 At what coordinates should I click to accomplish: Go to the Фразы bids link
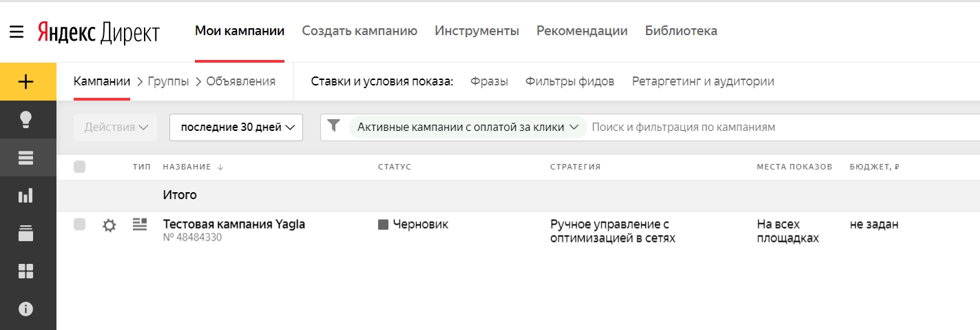click(x=489, y=82)
